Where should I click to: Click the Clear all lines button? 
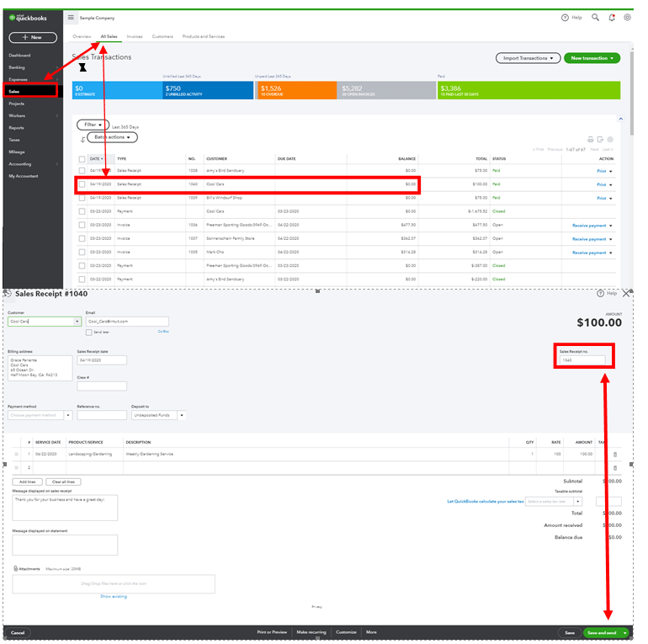point(63,482)
